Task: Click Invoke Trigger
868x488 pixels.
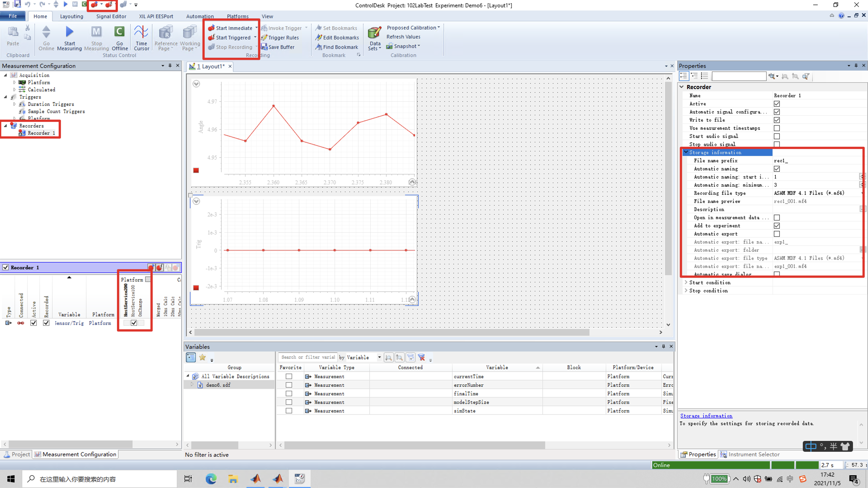Action: tap(281, 28)
